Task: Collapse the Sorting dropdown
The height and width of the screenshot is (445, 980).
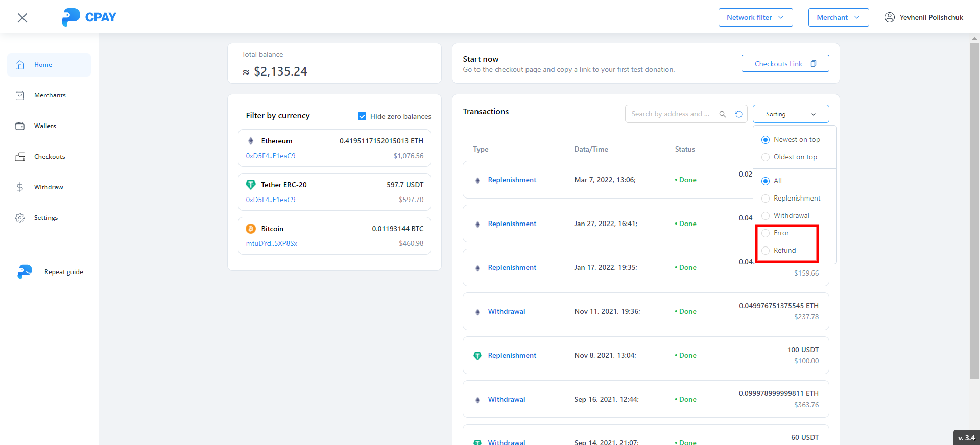Action: [791, 114]
